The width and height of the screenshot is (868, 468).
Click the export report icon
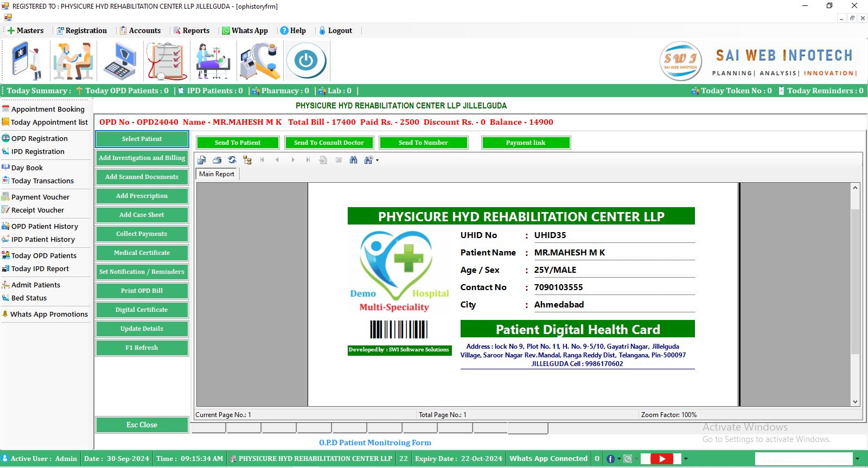pyautogui.click(x=202, y=160)
